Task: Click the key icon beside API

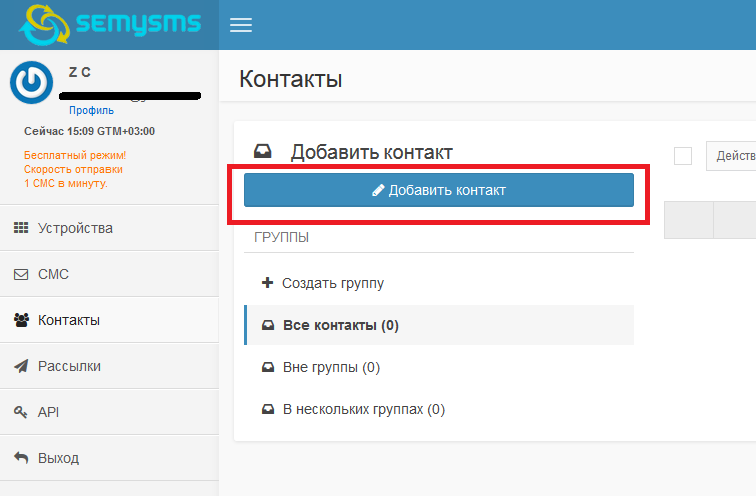Action: pyautogui.click(x=20, y=412)
